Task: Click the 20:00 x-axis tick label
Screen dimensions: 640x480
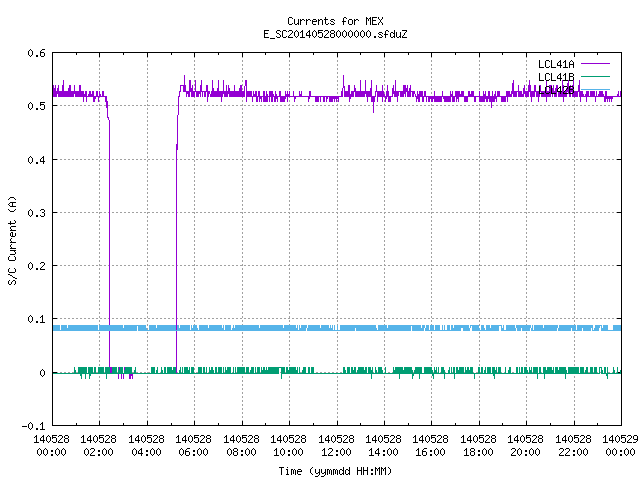Action: click(x=525, y=445)
